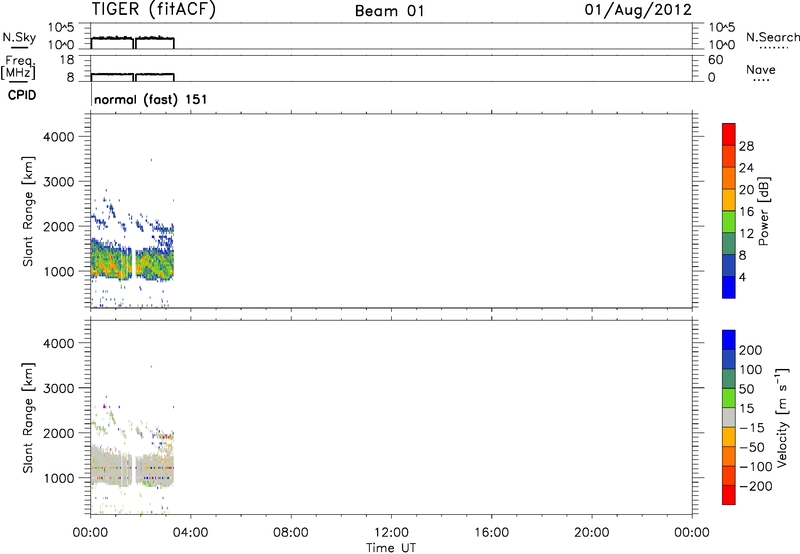Click the '-100' tick label on the Velocity bar
Image resolution: width=800 pixels, height=554 pixels.
(x=755, y=466)
